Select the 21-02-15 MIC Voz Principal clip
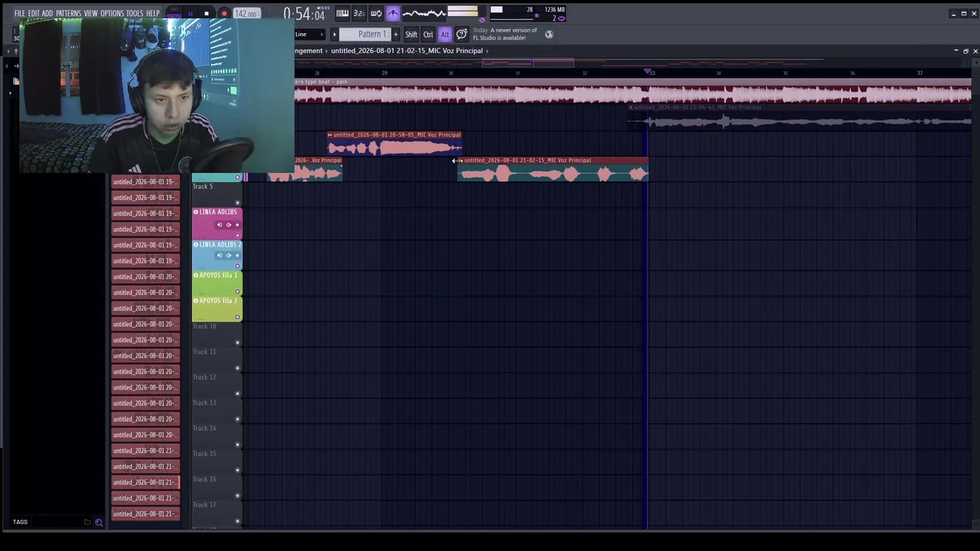This screenshot has height=551, width=980. [553, 170]
